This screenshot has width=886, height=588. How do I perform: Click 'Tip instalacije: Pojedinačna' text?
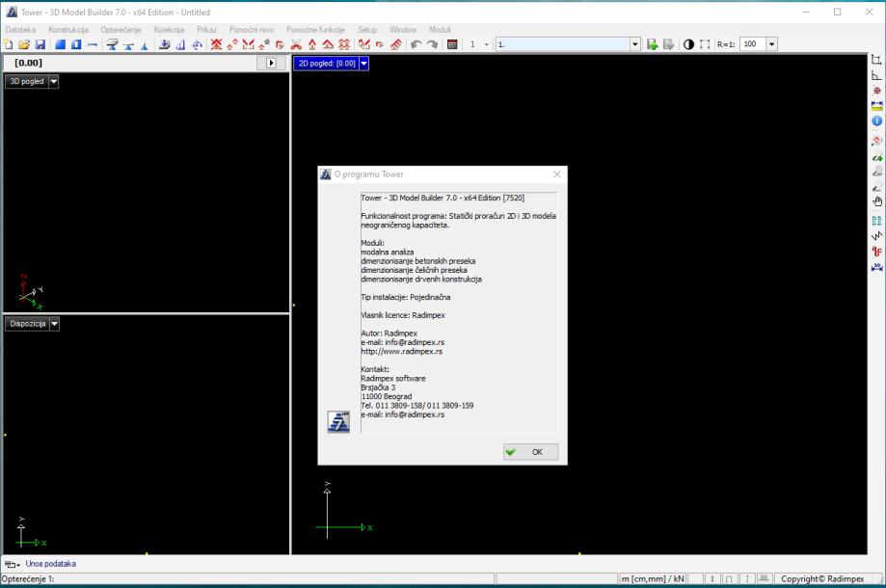point(406,297)
